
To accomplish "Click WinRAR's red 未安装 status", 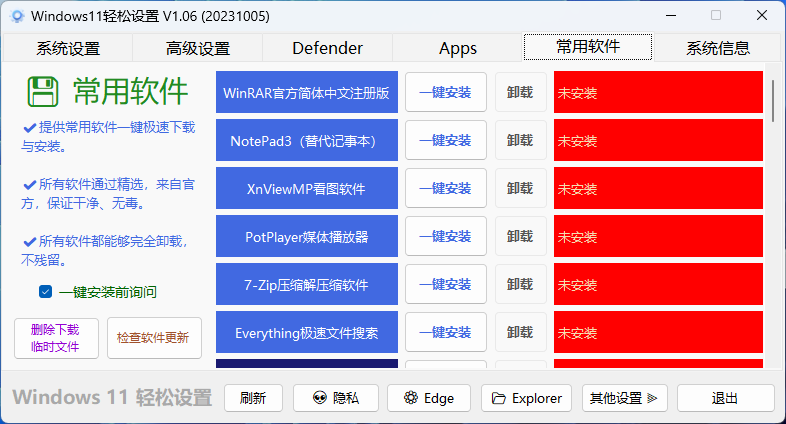I will point(658,92).
